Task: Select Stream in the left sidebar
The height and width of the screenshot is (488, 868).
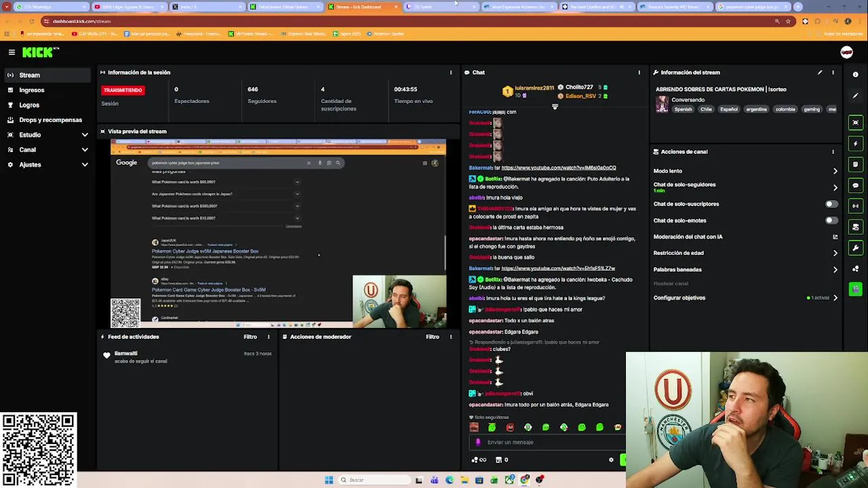Action: click(x=47, y=75)
